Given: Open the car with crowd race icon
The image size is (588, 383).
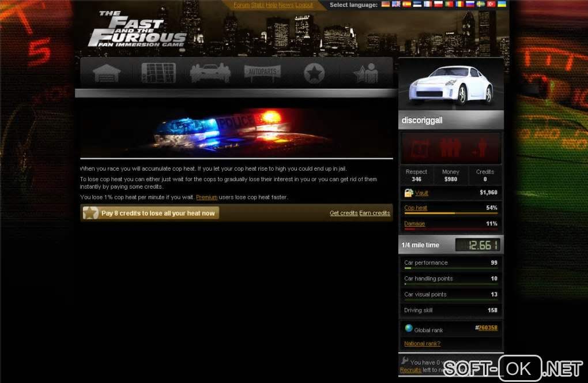Looking at the screenshot, I should 210,73.
